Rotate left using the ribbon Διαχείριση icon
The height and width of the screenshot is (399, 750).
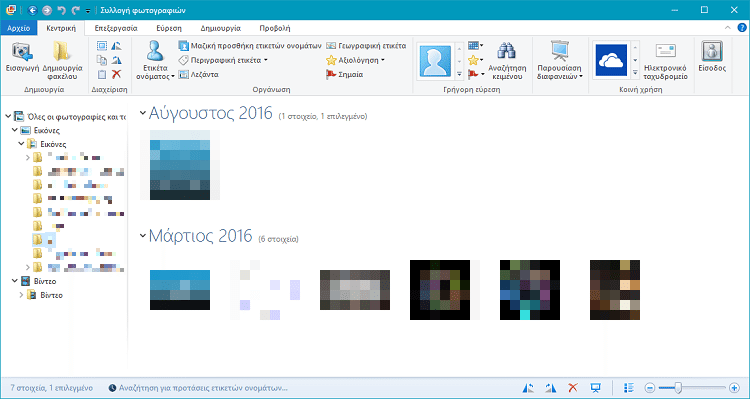(x=116, y=46)
